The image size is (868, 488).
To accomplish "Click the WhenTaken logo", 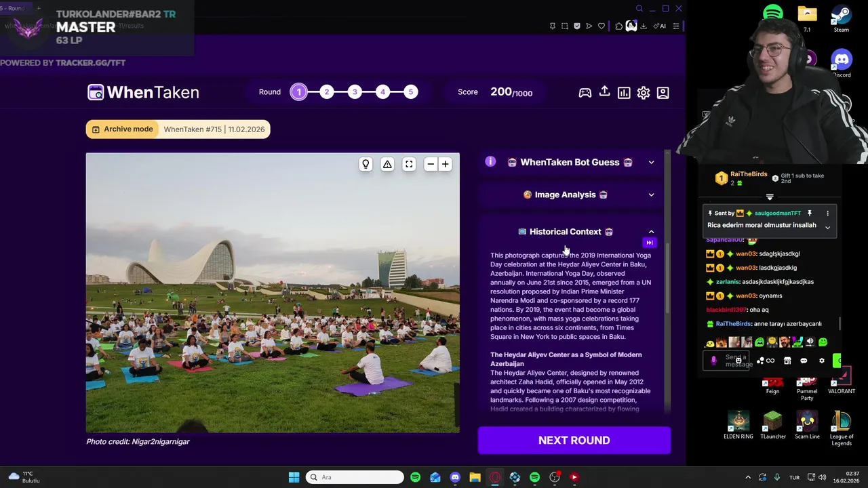I will (143, 92).
